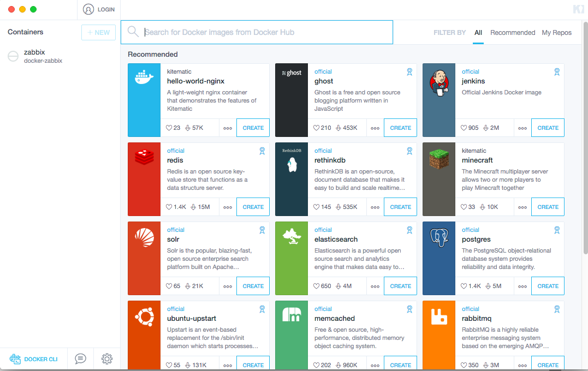
Task: Click the official badge icon on postgres
Action: coord(557,230)
